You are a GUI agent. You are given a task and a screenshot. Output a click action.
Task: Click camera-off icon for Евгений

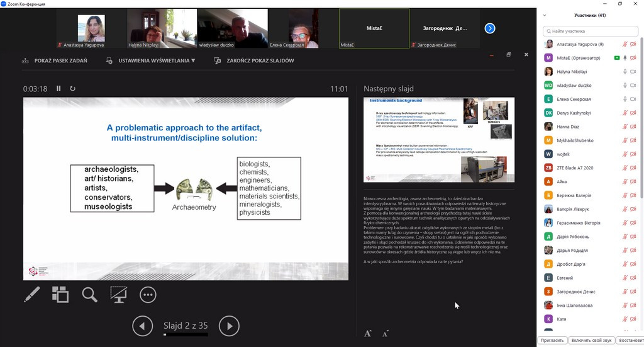(x=633, y=278)
